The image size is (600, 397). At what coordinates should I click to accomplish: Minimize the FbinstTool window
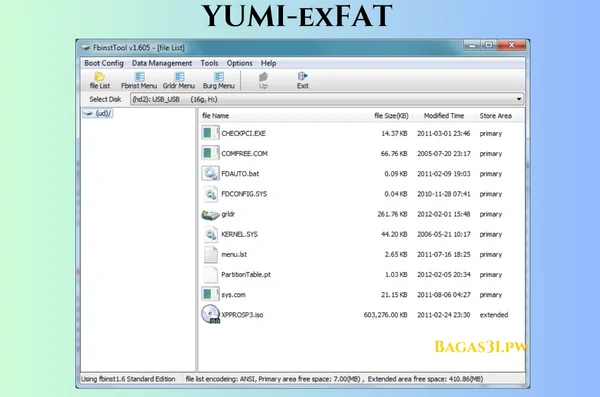click(x=472, y=45)
